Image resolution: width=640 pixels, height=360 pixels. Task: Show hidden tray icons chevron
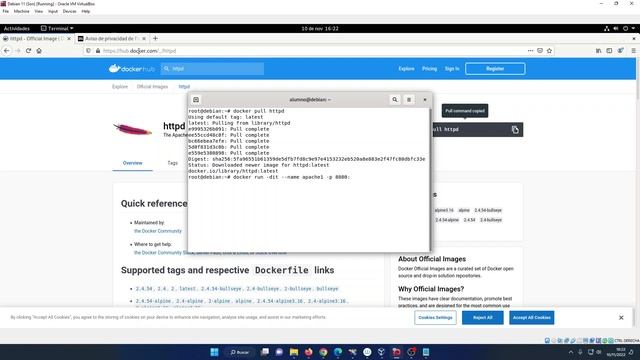[x=571, y=352]
